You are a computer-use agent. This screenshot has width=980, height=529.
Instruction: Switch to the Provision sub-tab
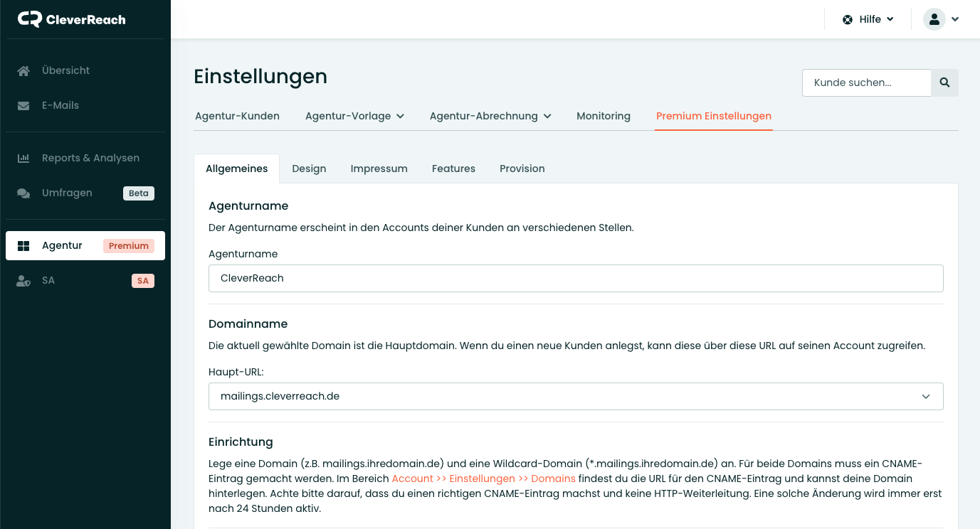pos(522,169)
